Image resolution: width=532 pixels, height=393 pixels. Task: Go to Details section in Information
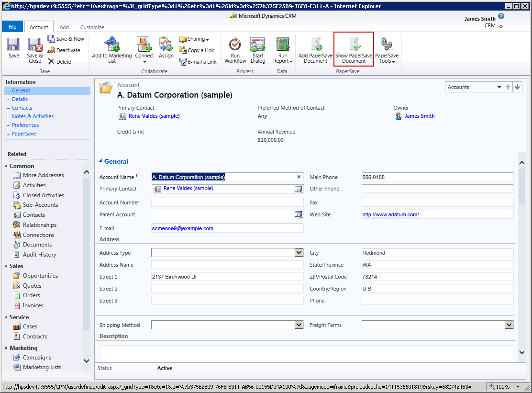[x=20, y=99]
